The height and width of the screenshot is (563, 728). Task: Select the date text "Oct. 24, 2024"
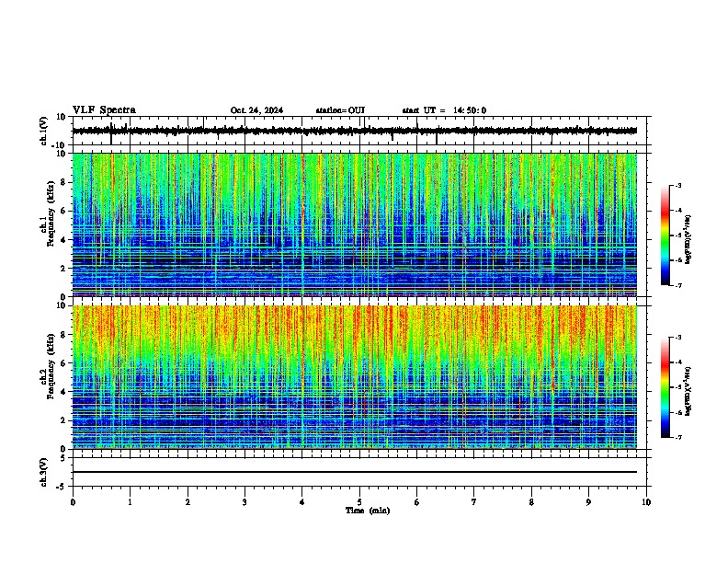[x=256, y=110]
